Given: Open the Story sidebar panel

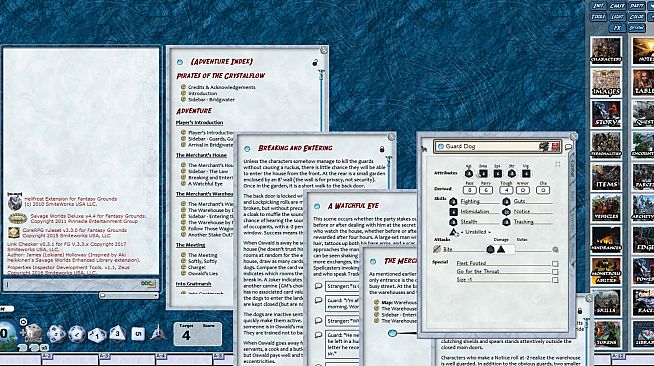Looking at the screenshot, I should coord(606,113).
